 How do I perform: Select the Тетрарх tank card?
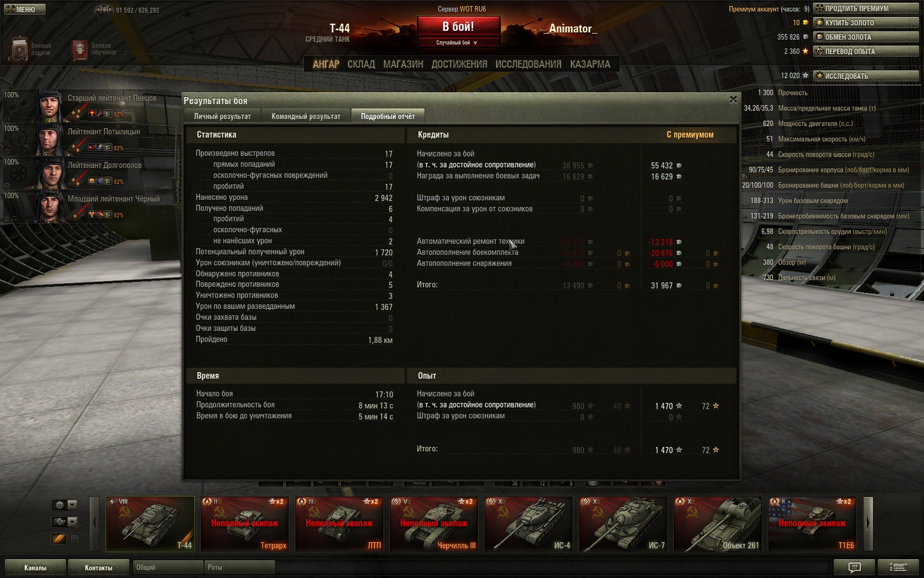click(245, 524)
